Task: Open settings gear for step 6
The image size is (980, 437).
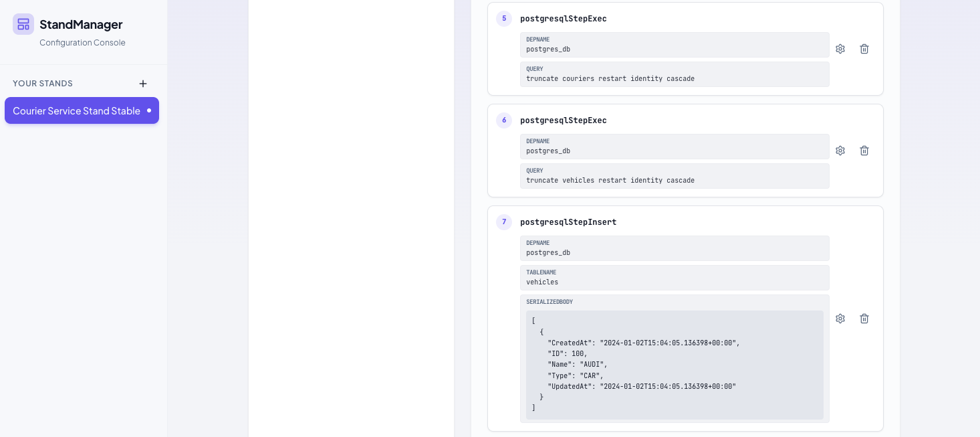Action: tap(840, 151)
